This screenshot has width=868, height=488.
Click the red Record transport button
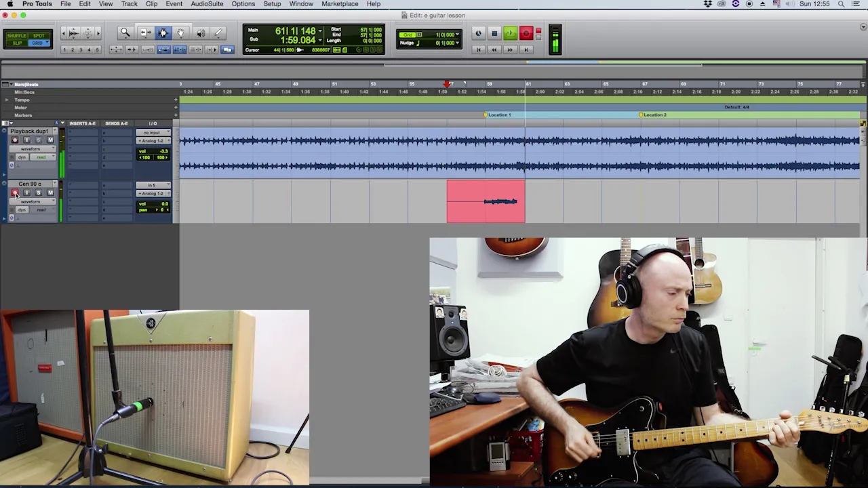pos(526,33)
